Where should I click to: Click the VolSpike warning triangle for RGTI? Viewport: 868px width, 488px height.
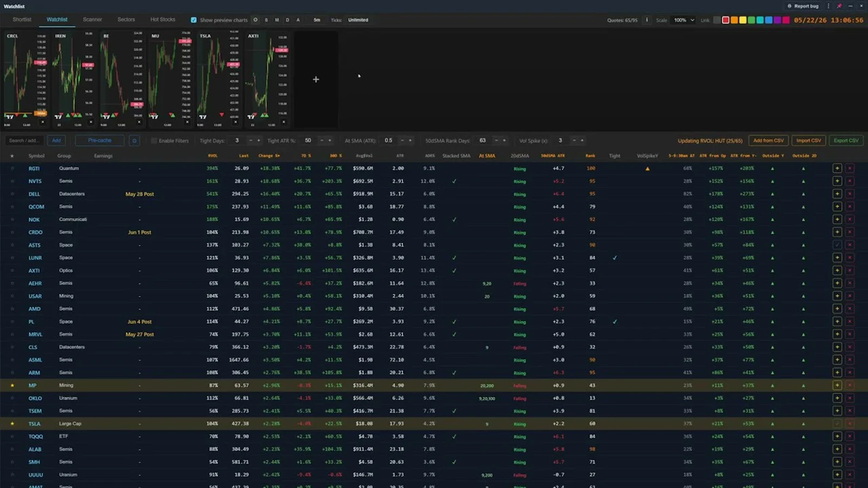(647, 169)
